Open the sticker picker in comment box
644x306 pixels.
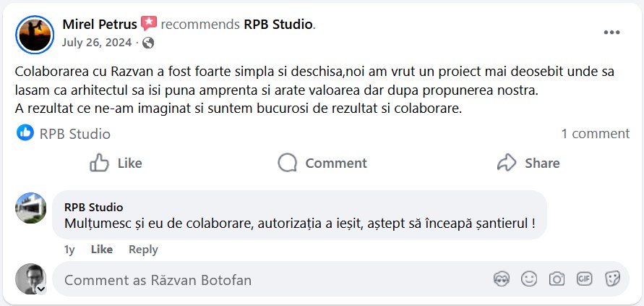[612, 279]
